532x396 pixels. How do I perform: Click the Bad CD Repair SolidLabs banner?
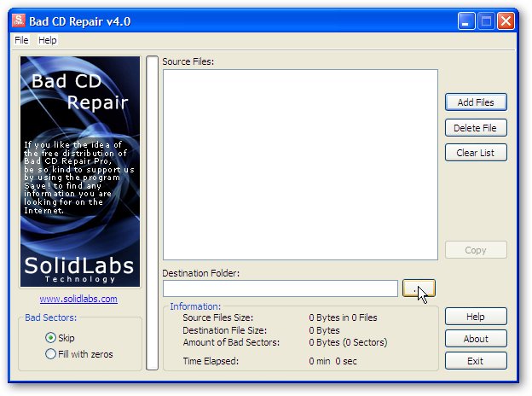(80, 172)
